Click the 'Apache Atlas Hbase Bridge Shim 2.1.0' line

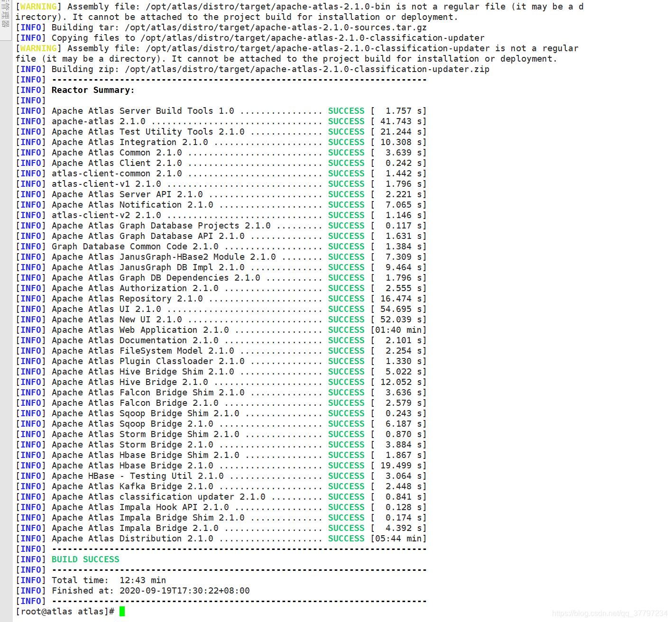pos(221,455)
